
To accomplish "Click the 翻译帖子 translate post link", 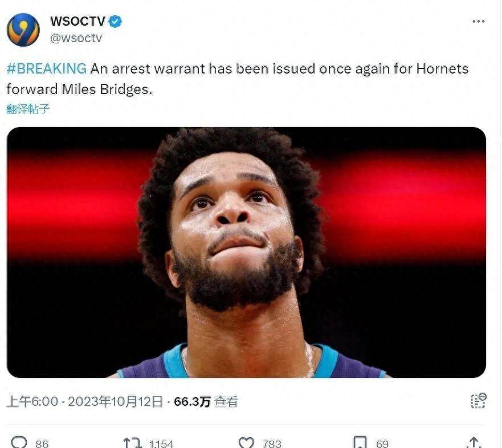I will click(x=28, y=109).
